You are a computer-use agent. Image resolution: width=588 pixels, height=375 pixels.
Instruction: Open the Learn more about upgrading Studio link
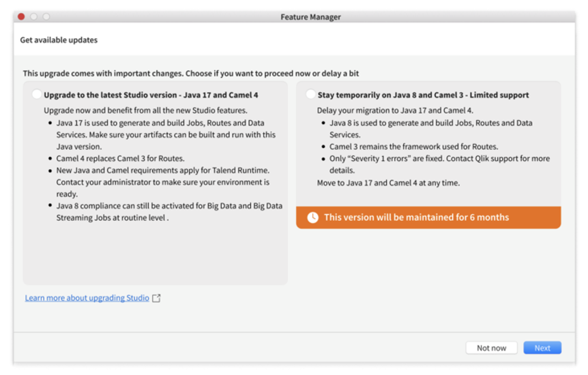tap(87, 298)
